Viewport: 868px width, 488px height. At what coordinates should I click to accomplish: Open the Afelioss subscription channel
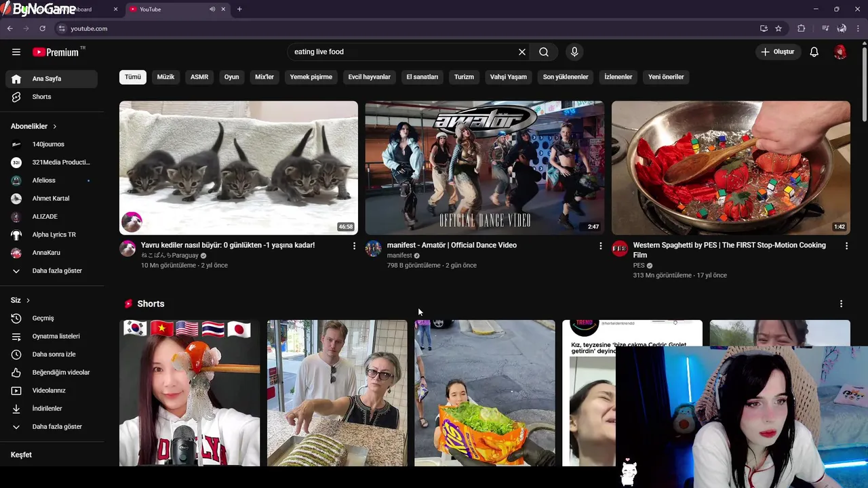tap(52, 180)
